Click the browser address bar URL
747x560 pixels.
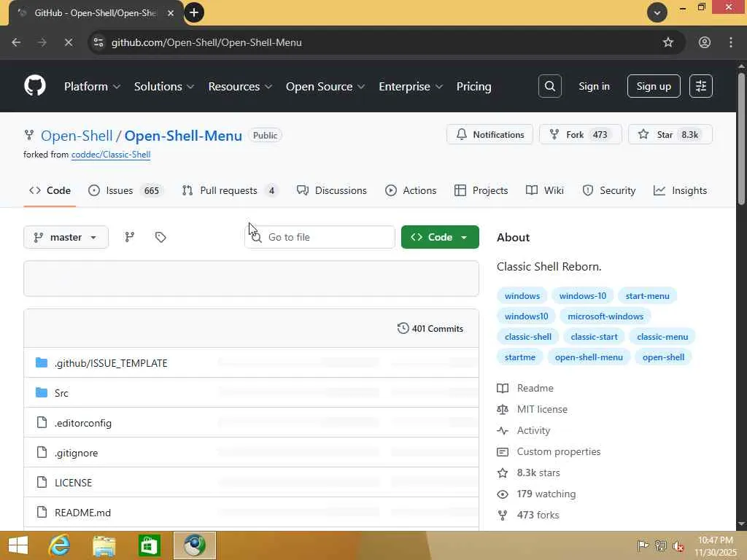click(x=206, y=42)
